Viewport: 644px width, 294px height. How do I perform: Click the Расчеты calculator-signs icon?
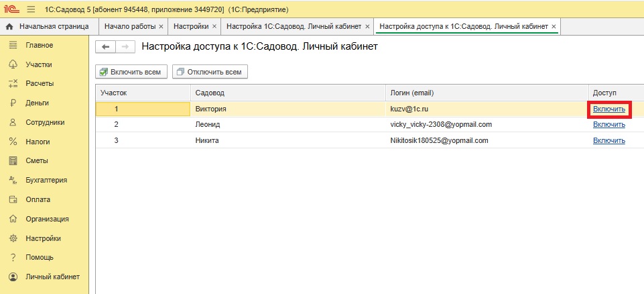[13, 83]
